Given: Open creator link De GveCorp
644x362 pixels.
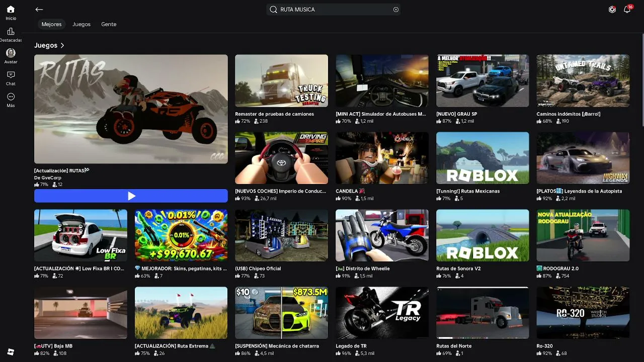Looking at the screenshot, I should tap(48, 177).
